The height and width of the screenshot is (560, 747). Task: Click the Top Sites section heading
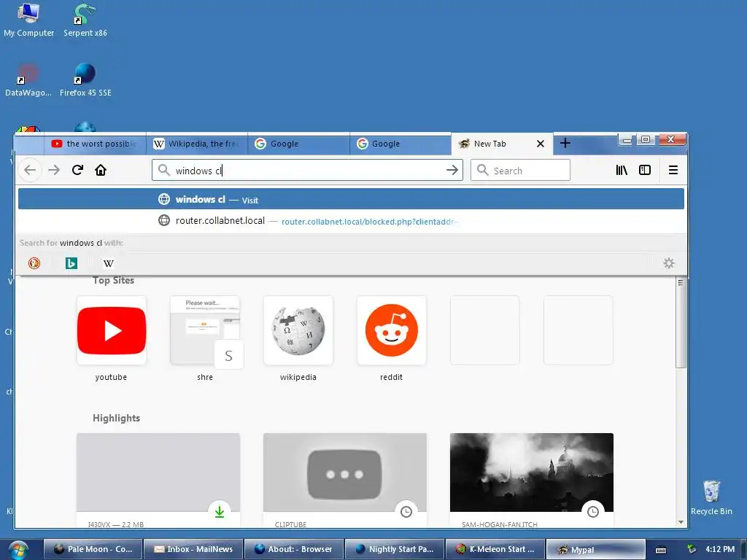coord(113,281)
